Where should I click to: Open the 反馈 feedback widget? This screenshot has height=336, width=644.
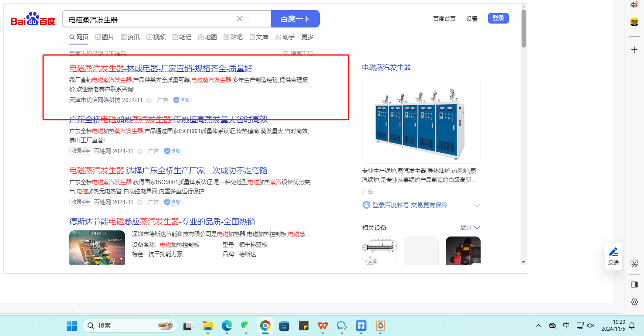(x=613, y=256)
